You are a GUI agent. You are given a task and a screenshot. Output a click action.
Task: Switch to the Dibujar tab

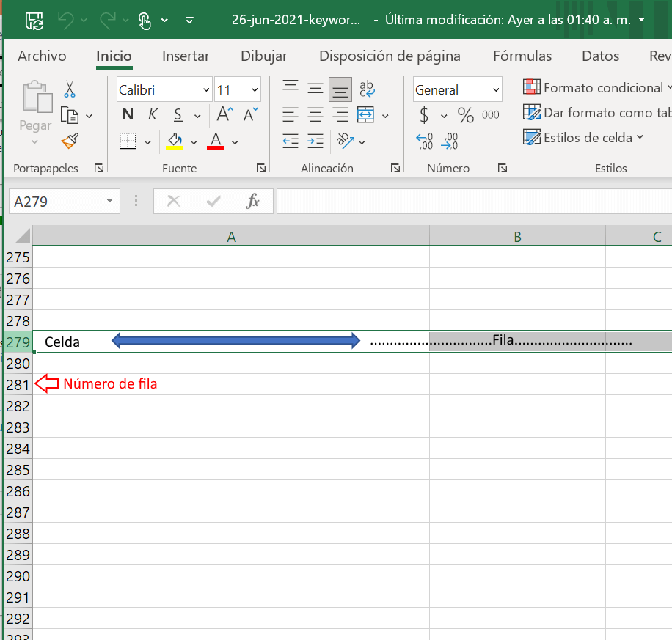click(264, 56)
